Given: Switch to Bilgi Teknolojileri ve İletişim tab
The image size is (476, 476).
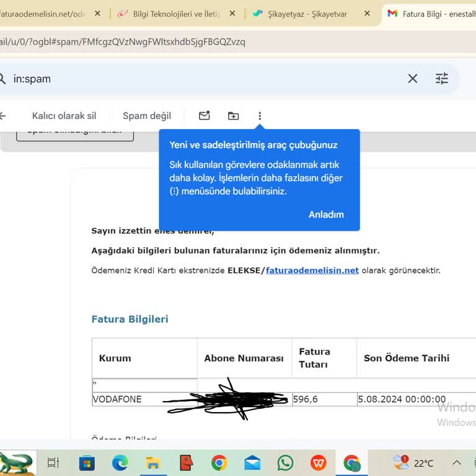Looking at the screenshot, I should [176, 14].
